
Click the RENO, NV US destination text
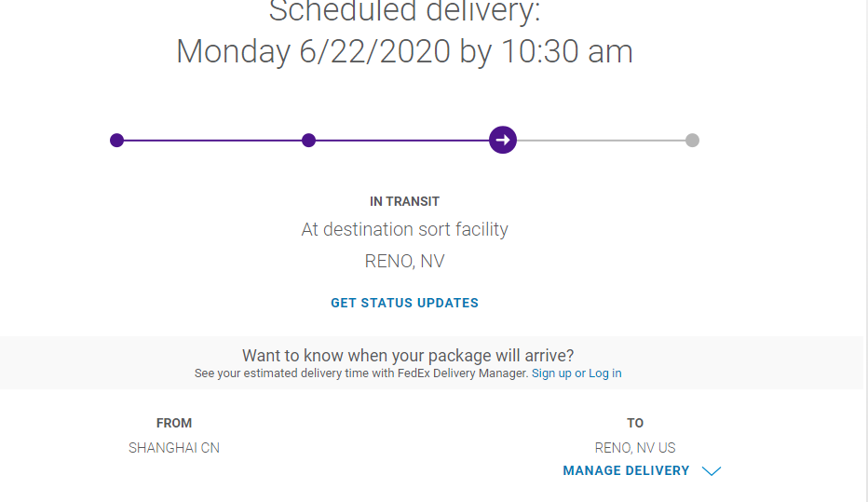pos(635,448)
